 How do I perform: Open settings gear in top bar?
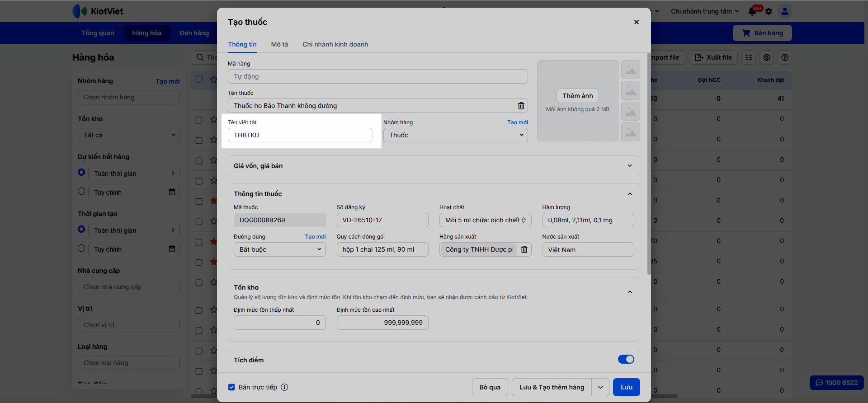point(769,11)
